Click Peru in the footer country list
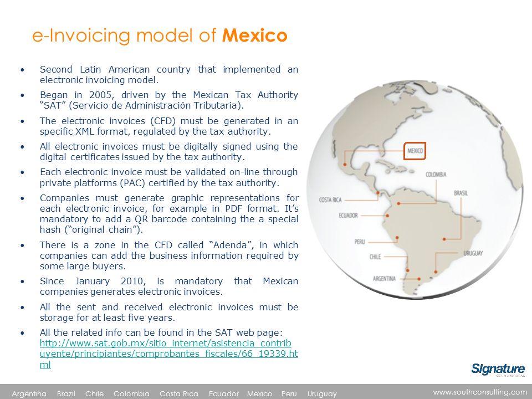Image resolution: width=532 pixels, height=399 pixels. (289, 393)
